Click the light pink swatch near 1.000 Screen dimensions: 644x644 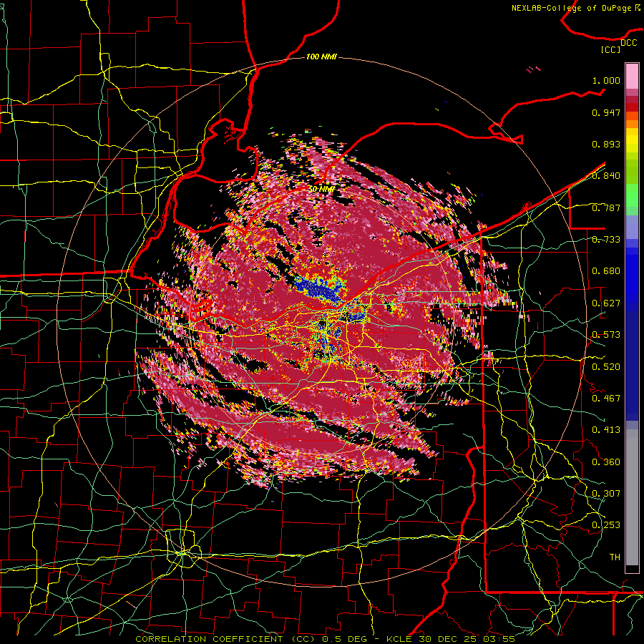tap(632, 76)
